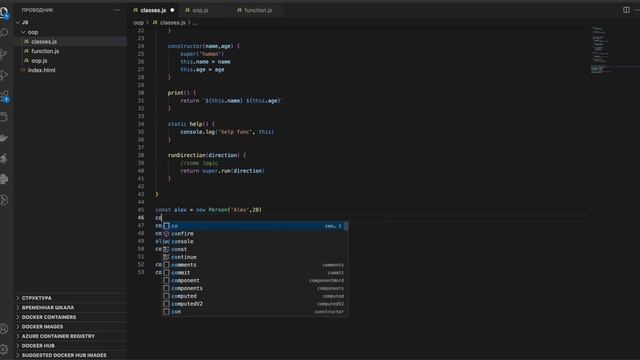
Task: Click unsaved dot on classes.js tab
Action: click(x=172, y=10)
